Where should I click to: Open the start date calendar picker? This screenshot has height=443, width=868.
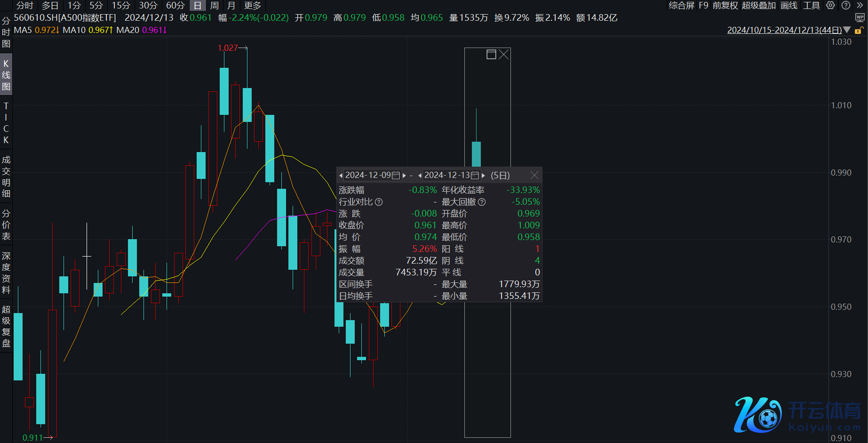point(396,176)
